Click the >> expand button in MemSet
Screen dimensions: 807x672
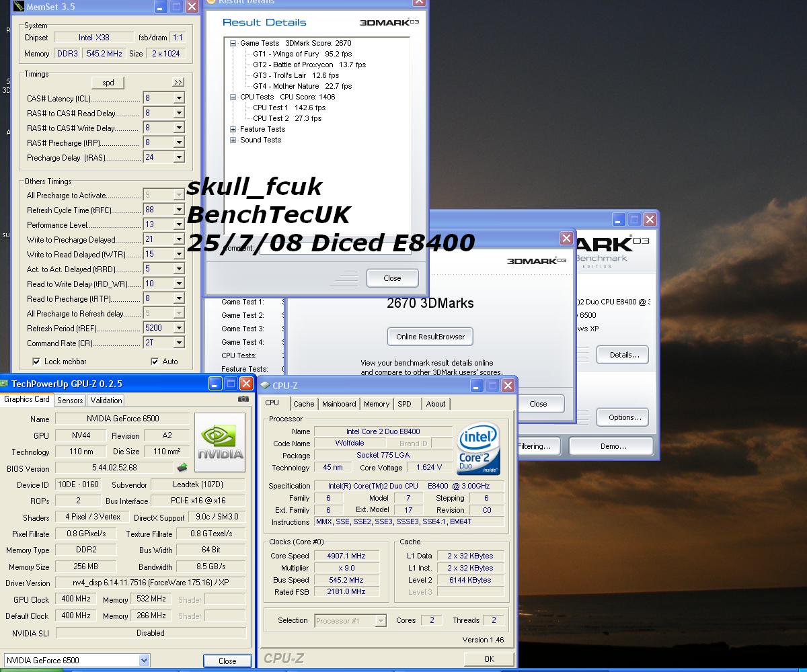[x=178, y=83]
